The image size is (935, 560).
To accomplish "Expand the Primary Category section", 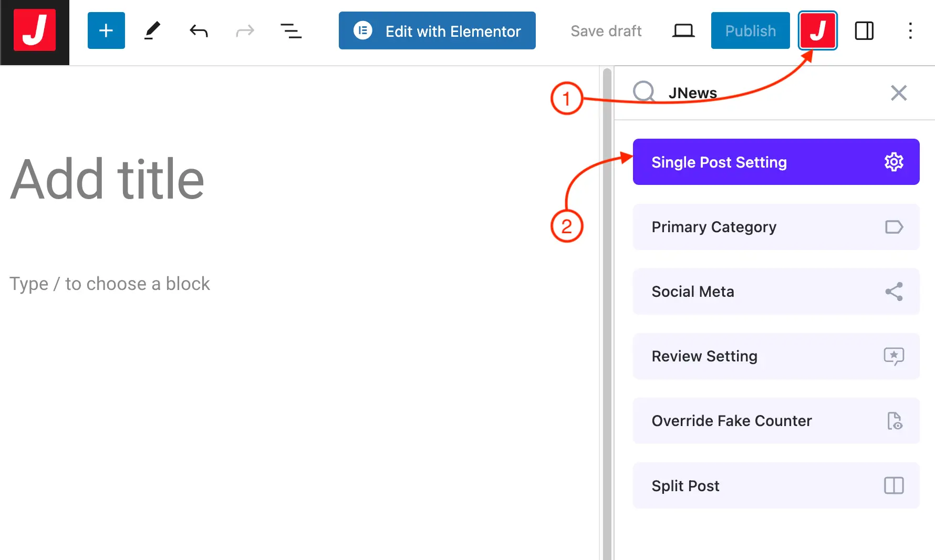I will (776, 227).
